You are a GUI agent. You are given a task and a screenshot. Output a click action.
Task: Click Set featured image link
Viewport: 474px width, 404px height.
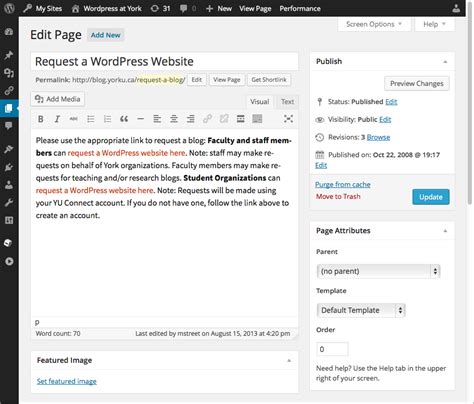click(67, 381)
